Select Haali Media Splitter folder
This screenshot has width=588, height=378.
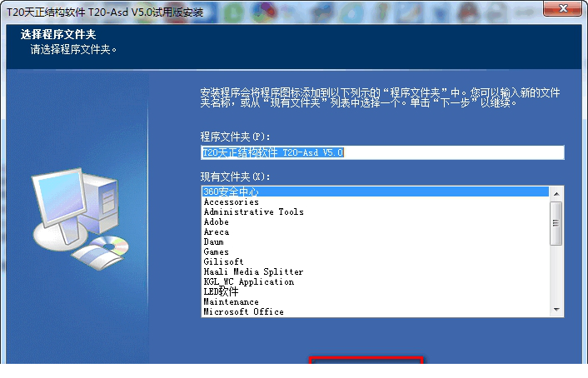pos(376,271)
